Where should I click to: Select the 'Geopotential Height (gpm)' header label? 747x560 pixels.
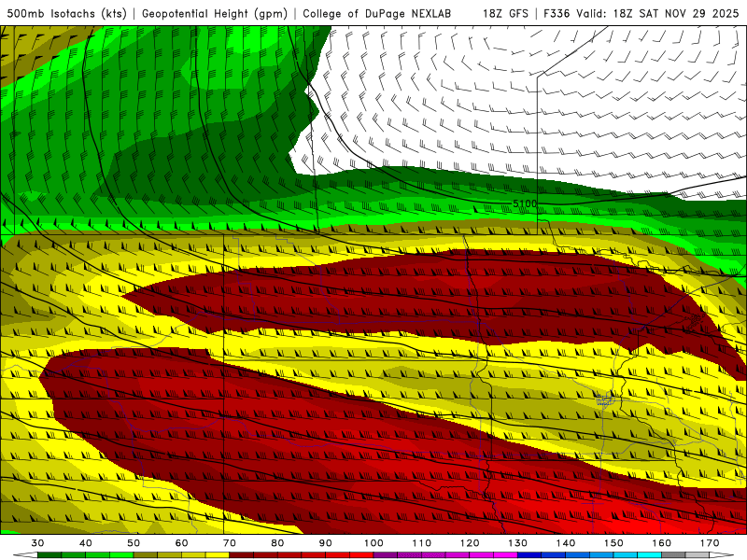click(215, 13)
